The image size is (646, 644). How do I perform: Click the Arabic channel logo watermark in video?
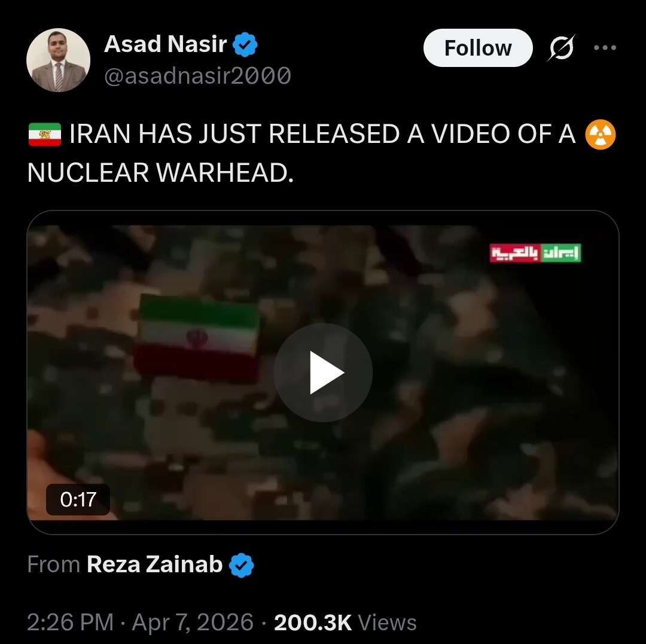point(535,253)
